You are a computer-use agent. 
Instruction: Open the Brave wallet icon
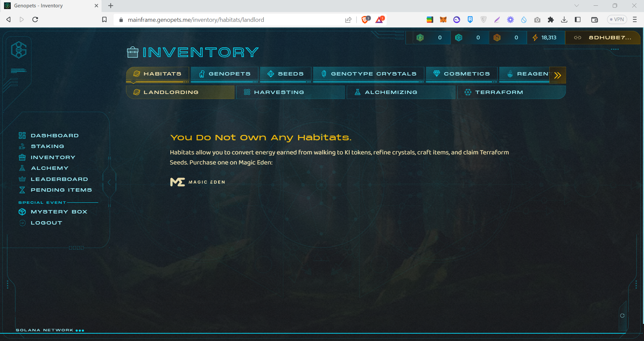594,20
